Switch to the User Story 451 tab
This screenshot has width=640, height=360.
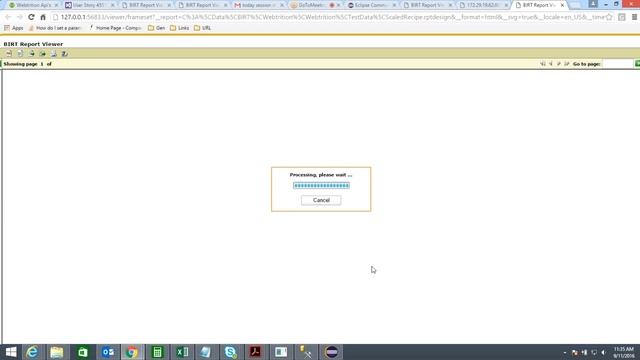88,5
